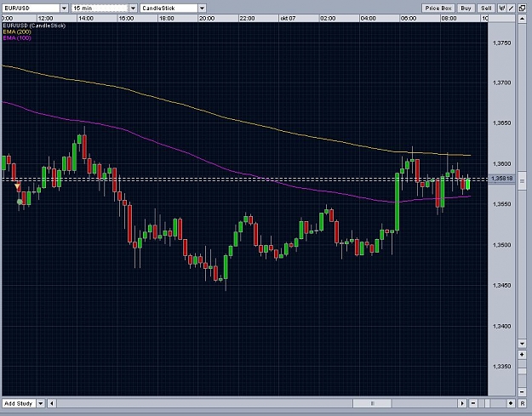Open the 15 min timeframe dropdown arrow

tap(133, 9)
